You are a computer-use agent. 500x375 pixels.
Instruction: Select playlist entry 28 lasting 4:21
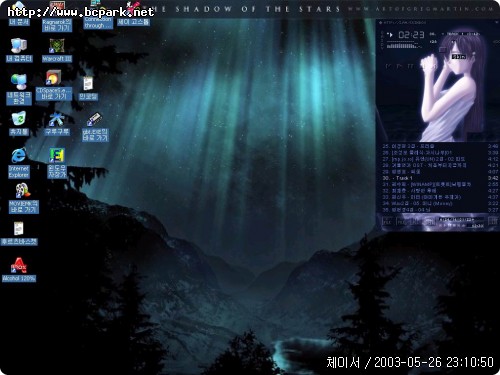(440, 165)
